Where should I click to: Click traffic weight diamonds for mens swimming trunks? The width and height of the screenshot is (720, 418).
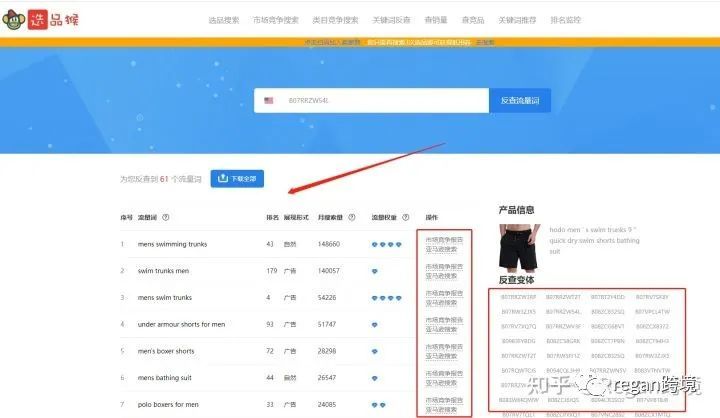pos(387,244)
